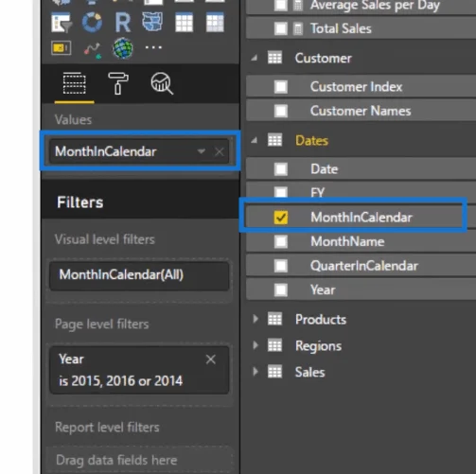Expand the Regions table

pyautogui.click(x=256, y=345)
